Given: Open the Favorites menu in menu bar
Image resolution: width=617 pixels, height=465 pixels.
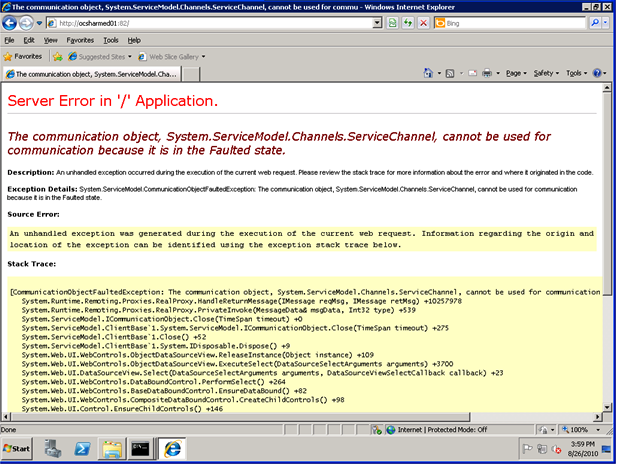Looking at the screenshot, I should (x=80, y=40).
